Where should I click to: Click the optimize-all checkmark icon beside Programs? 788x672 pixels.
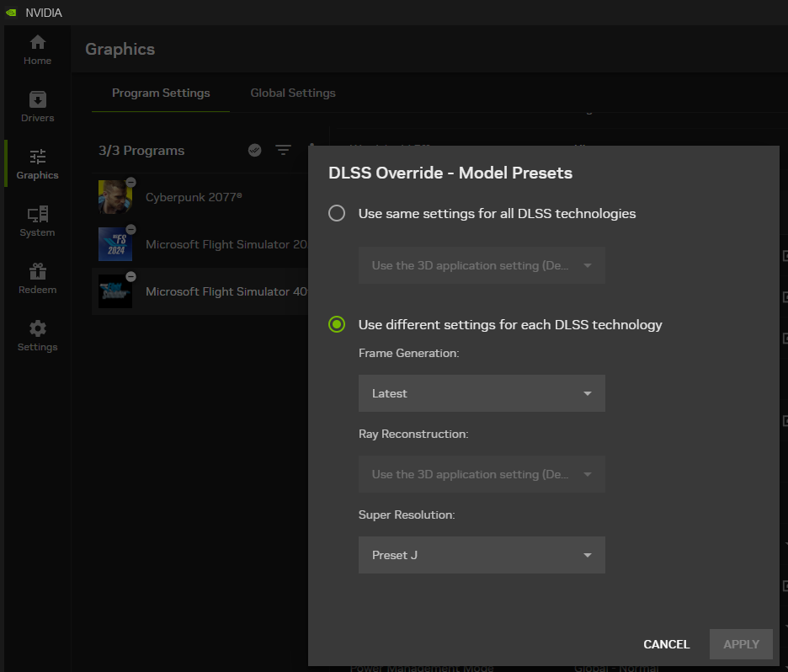[255, 150]
